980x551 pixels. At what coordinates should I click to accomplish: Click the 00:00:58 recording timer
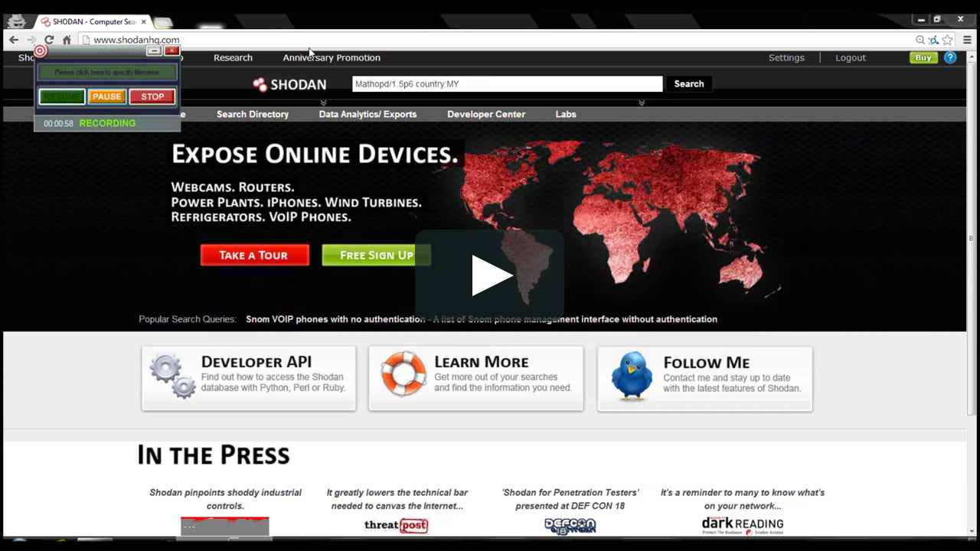tap(58, 123)
